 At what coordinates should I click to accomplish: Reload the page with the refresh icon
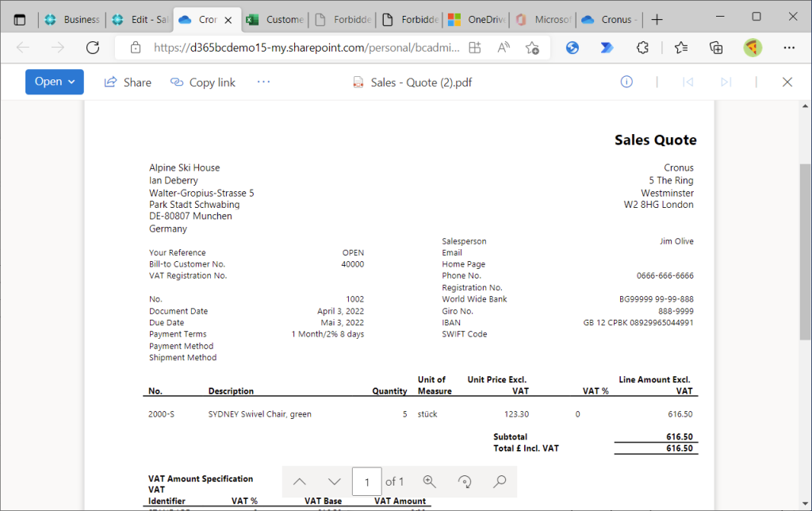tap(93, 48)
